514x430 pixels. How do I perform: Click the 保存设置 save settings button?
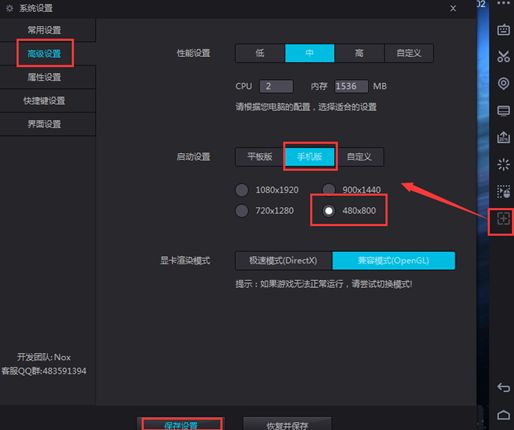181,424
